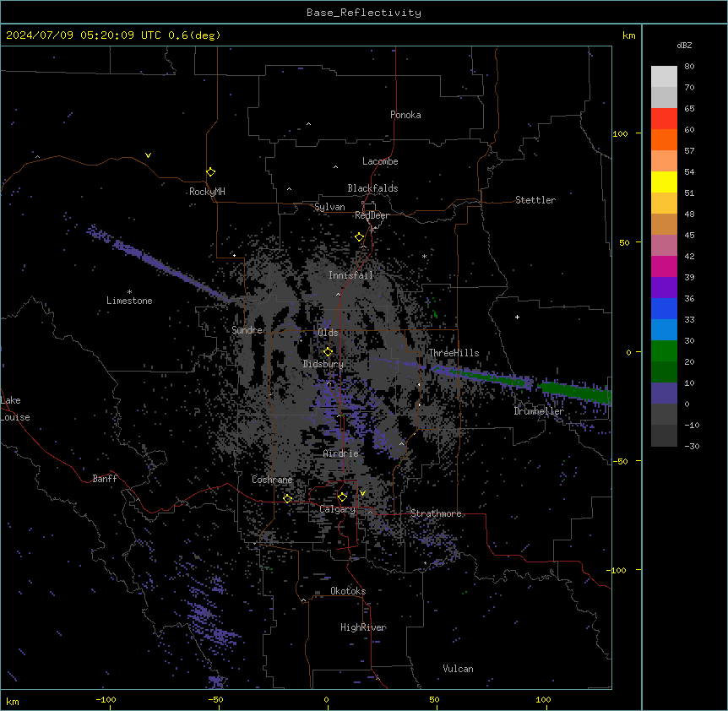Click the yellow marker above RockyMH
This screenshot has width=728, height=711.
click(210, 172)
